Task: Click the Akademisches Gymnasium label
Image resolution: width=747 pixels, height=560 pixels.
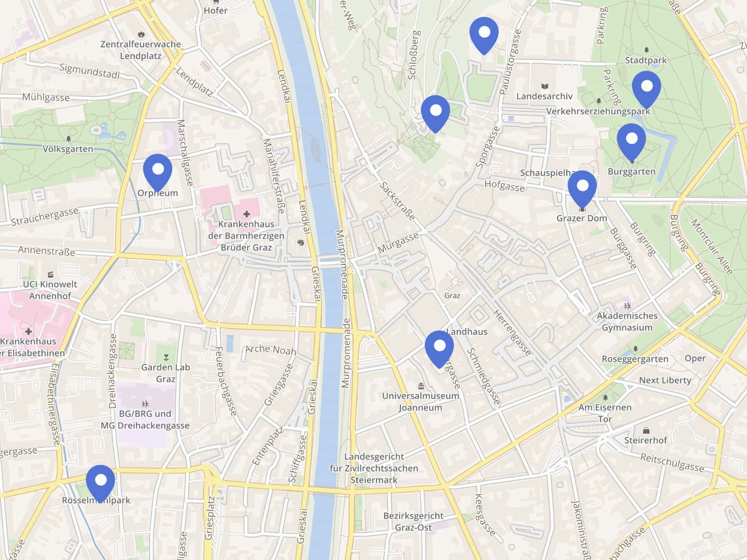Action: click(627, 321)
